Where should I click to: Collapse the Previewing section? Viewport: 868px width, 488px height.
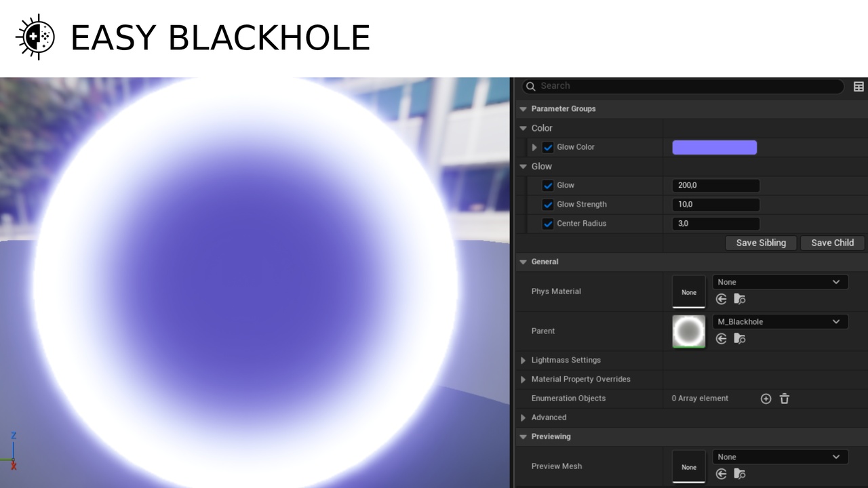pos(523,436)
